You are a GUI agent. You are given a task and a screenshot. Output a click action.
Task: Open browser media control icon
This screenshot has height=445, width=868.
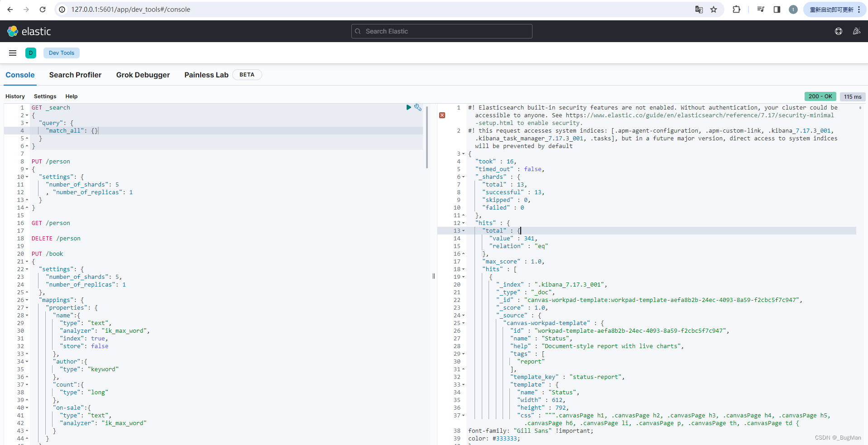[761, 10]
